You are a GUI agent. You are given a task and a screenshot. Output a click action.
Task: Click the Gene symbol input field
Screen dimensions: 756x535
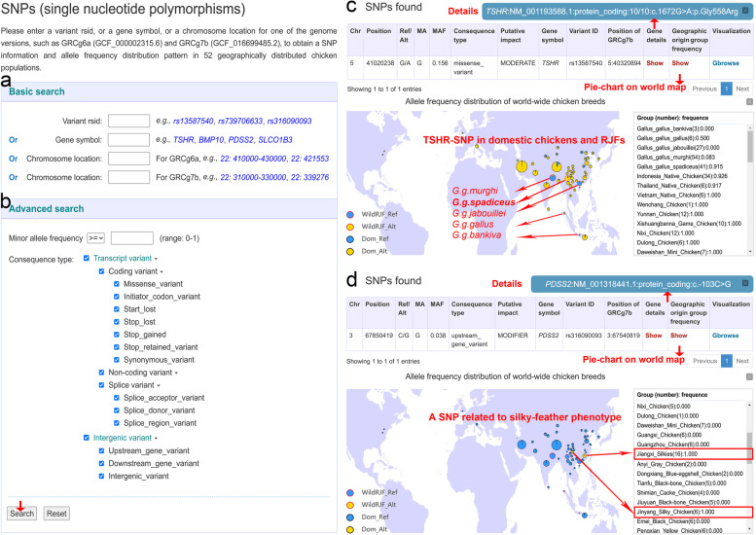point(128,140)
